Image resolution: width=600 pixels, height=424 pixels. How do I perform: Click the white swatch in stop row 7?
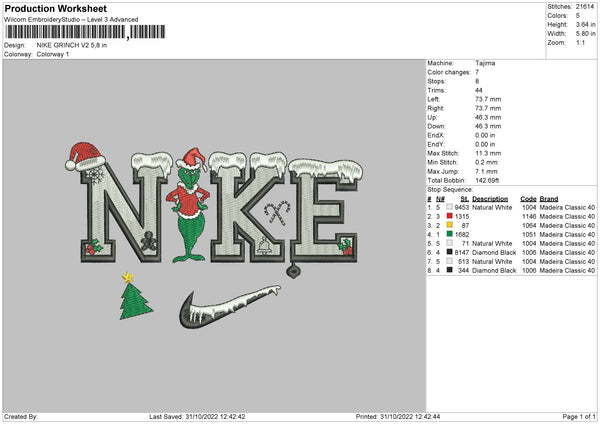449,261
